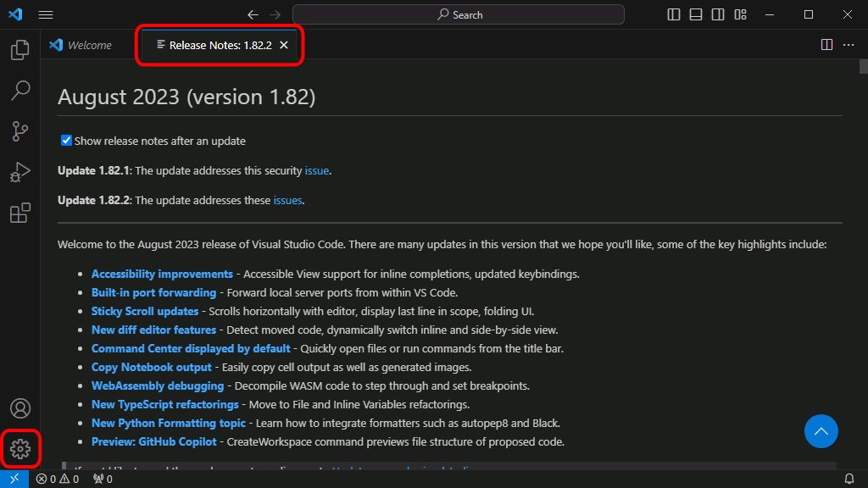Show errors and warnings in status bar

point(58,479)
